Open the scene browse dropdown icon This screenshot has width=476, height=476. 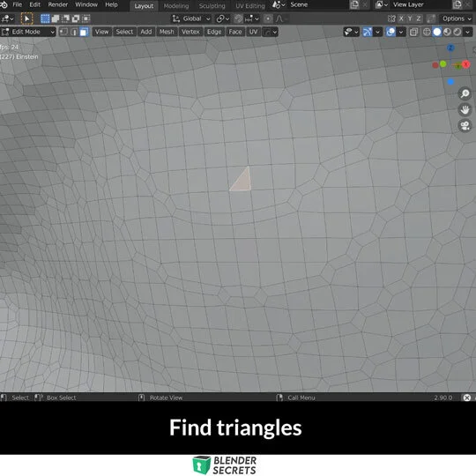point(279,4)
